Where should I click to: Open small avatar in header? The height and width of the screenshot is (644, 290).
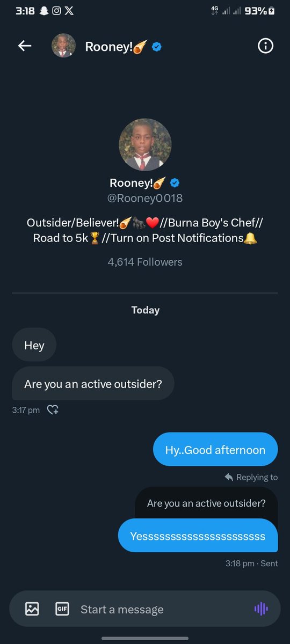(63, 46)
